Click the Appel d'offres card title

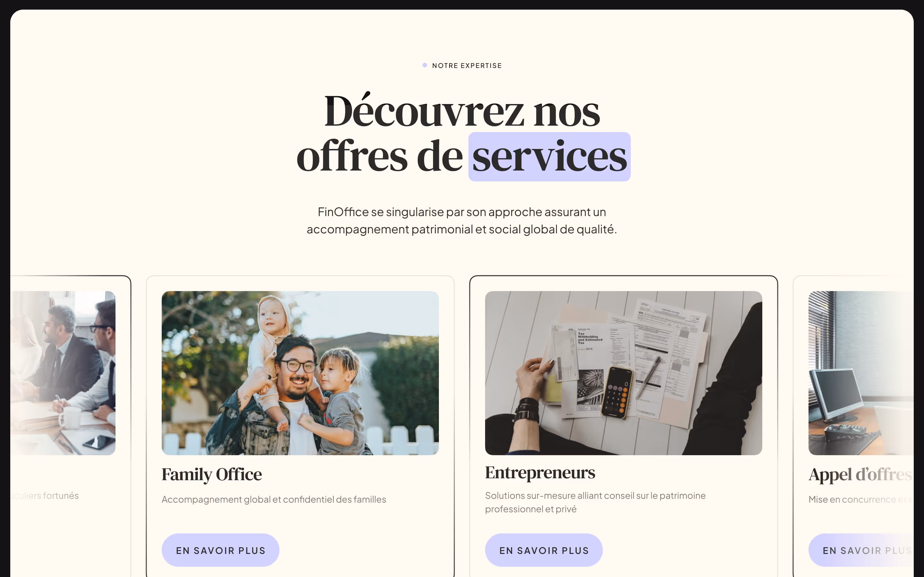pos(860,474)
